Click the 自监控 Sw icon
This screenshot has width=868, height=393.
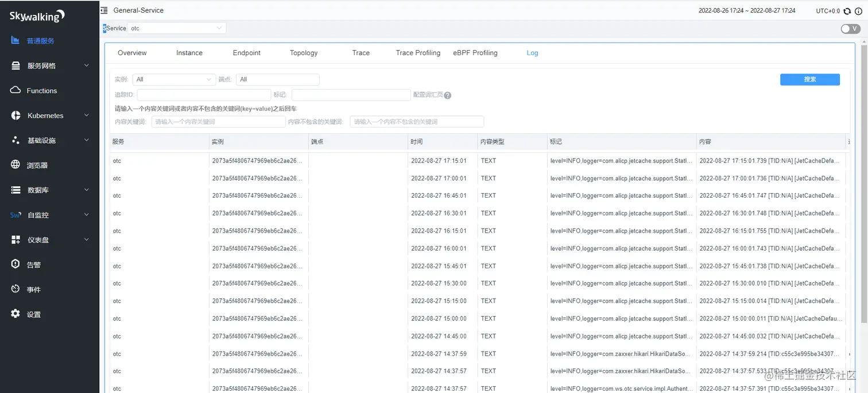click(x=15, y=215)
